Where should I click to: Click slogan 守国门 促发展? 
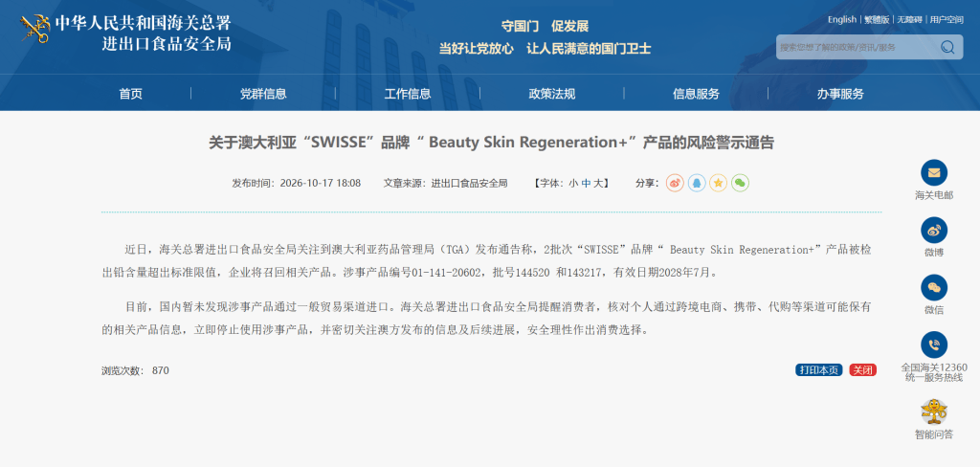545,26
